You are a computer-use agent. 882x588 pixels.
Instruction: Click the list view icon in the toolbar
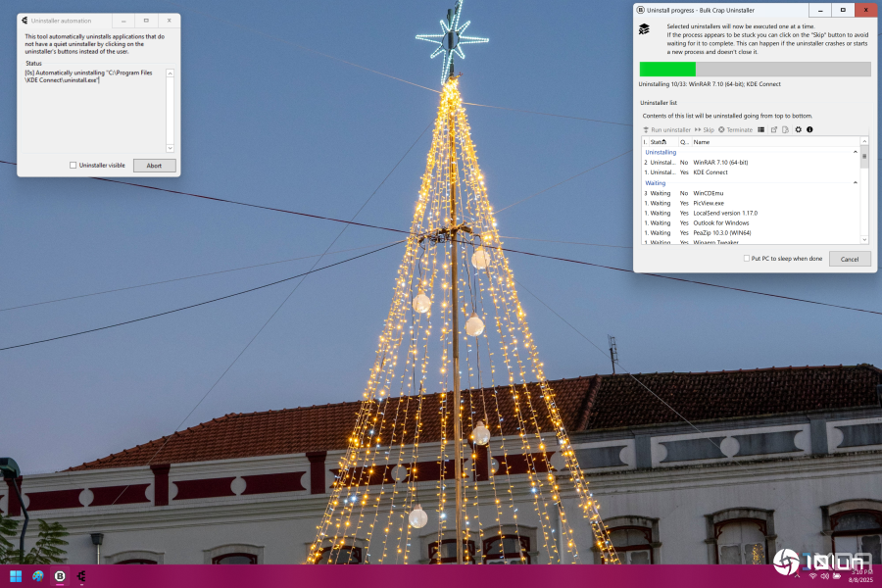761,129
